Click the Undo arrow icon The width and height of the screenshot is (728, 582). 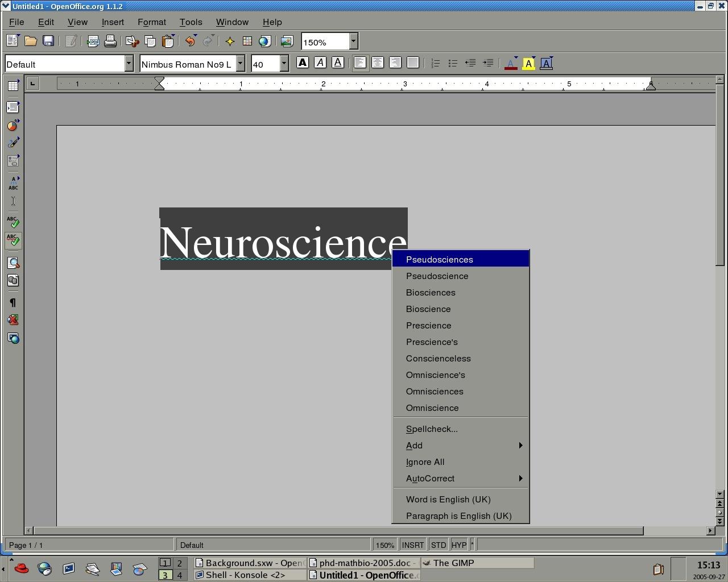coord(190,41)
